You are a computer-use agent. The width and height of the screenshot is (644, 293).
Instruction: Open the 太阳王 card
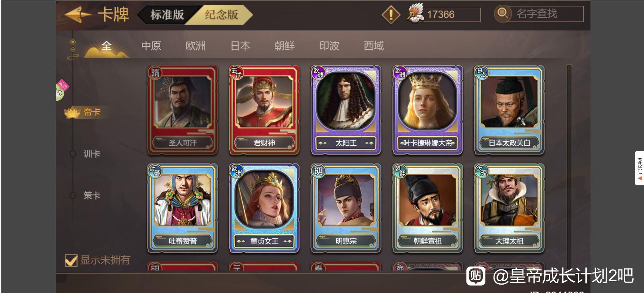(x=346, y=110)
